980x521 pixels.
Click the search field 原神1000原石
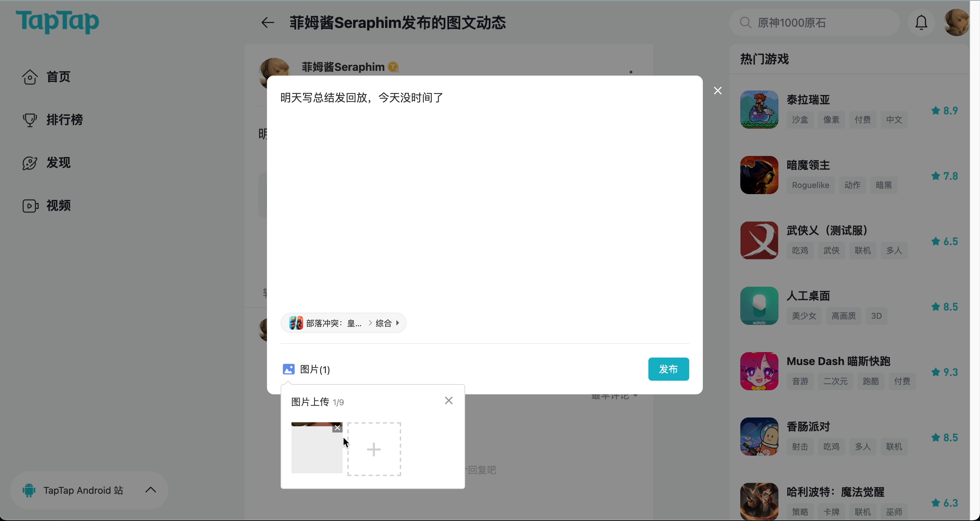[814, 23]
